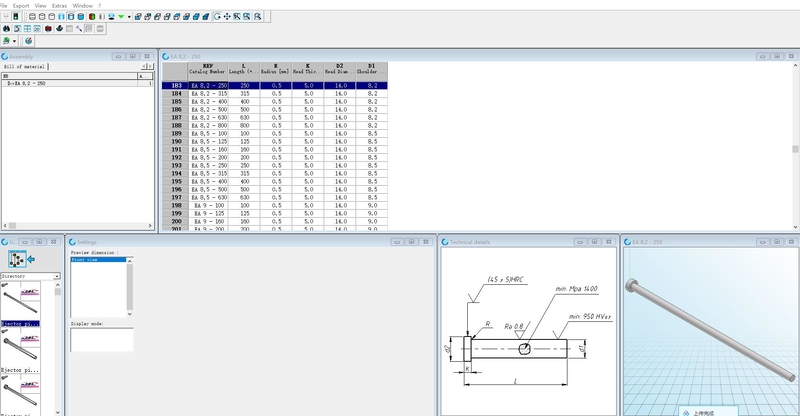Open the Extras menu
The height and width of the screenshot is (416, 800).
tap(61, 5)
